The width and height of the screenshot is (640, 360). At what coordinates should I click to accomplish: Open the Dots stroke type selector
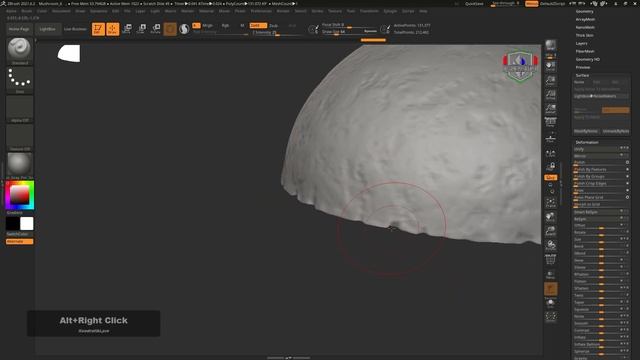pyautogui.click(x=20, y=80)
